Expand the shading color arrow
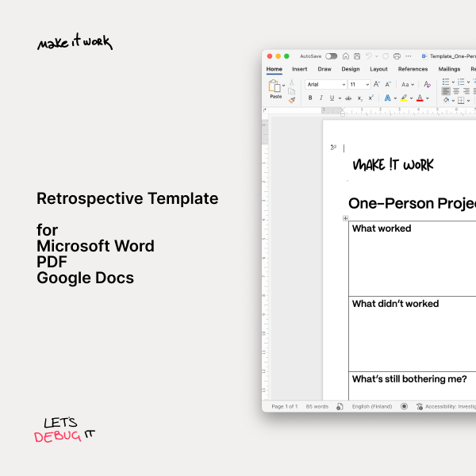This screenshot has height=476, width=476. [x=453, y=101]
